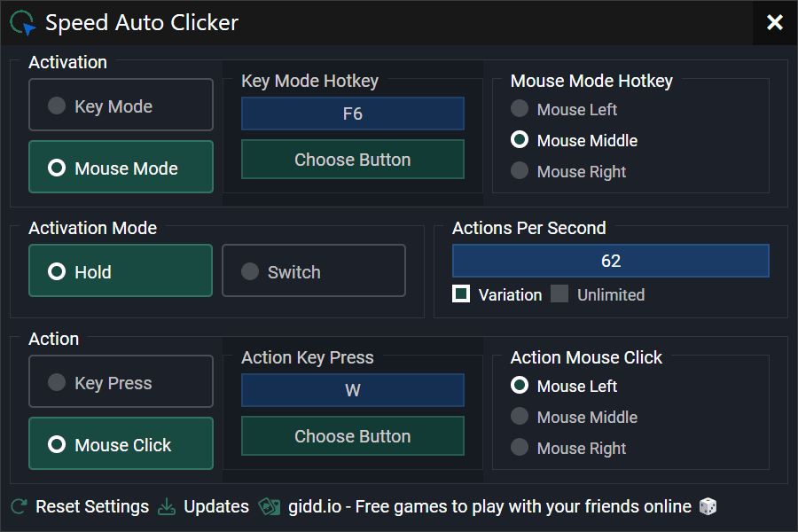Select Key Mode activation option
Image resolution: width=798 pixels, height=532 pixels.
click(121, 106)
